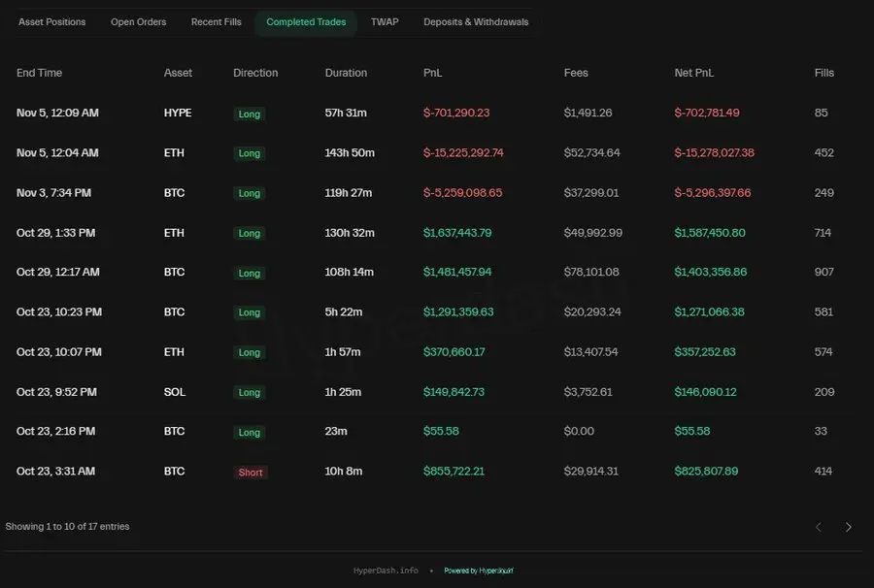Click fees value $78,101.08
The image size is (874, 588).
[590, 273]
